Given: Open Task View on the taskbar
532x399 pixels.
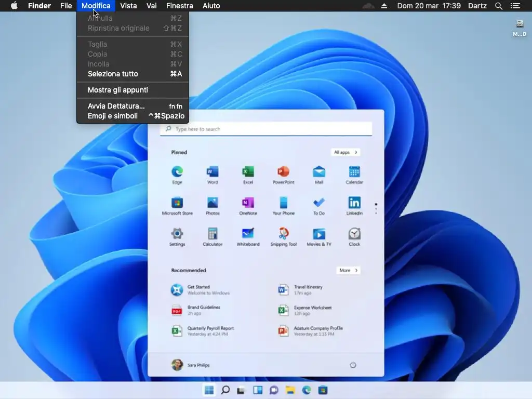Looking at the screenshot, I should point(241,390).
